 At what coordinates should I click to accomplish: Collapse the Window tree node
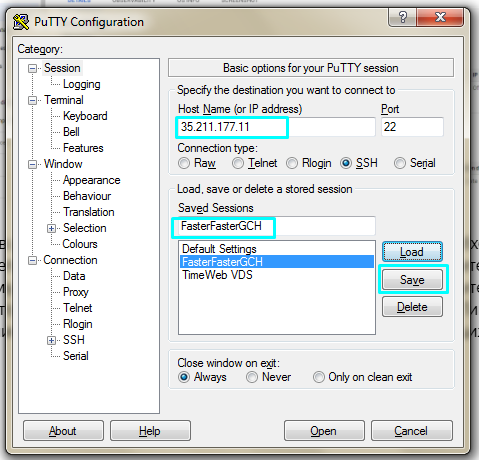32,164
